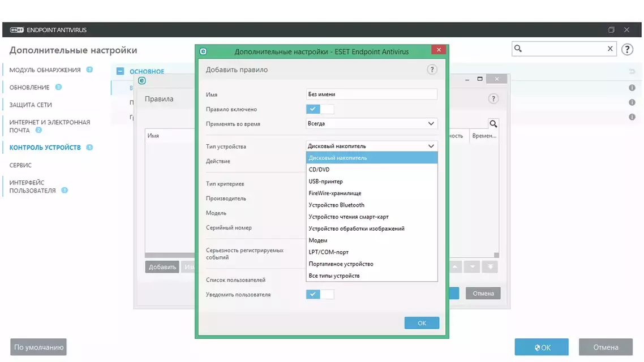Choose Портативное устройство option
Viewport: 644px width, 362px height.
[x=372, y=264]
